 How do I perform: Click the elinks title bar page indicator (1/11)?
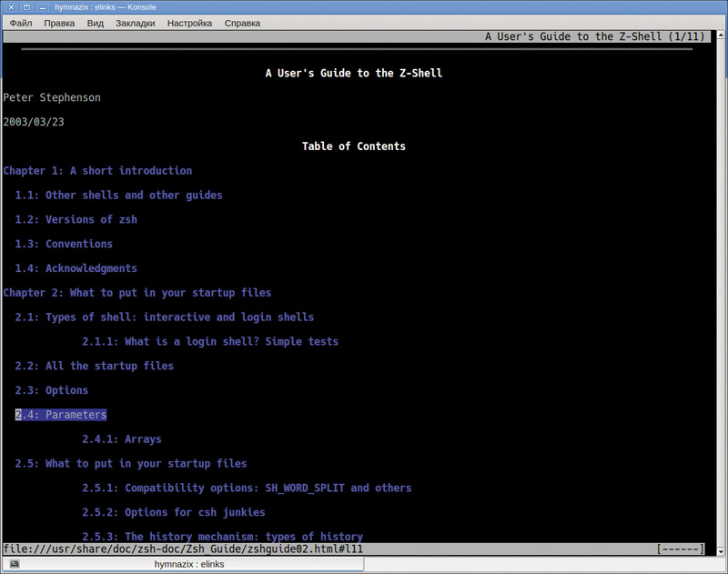pos(687,36)
